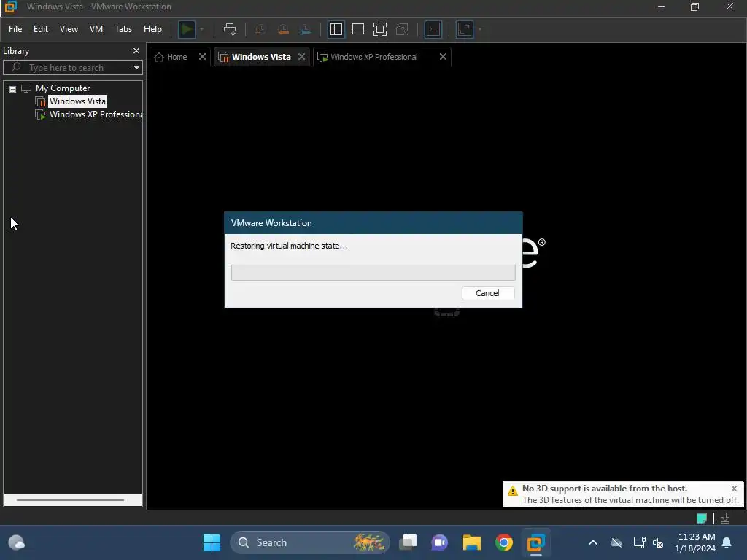
Task: Click Send Ctrl+Alt+Del toolbar icon
Action: pyautogui.click(x=230, y=29)
